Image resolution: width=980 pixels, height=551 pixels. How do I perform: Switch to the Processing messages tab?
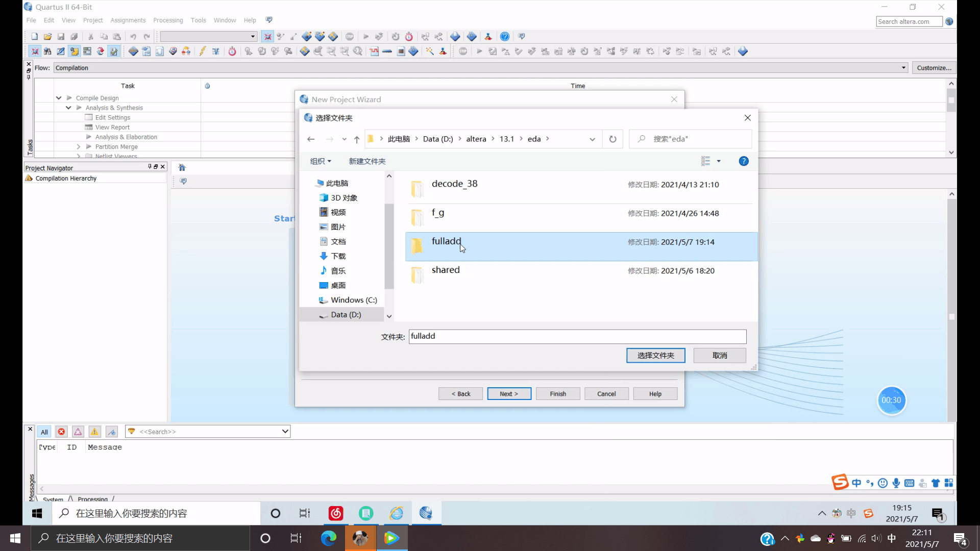92,499
